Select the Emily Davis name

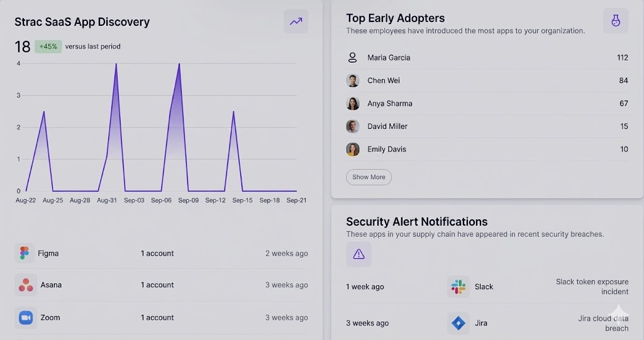(x=387, y=150)
